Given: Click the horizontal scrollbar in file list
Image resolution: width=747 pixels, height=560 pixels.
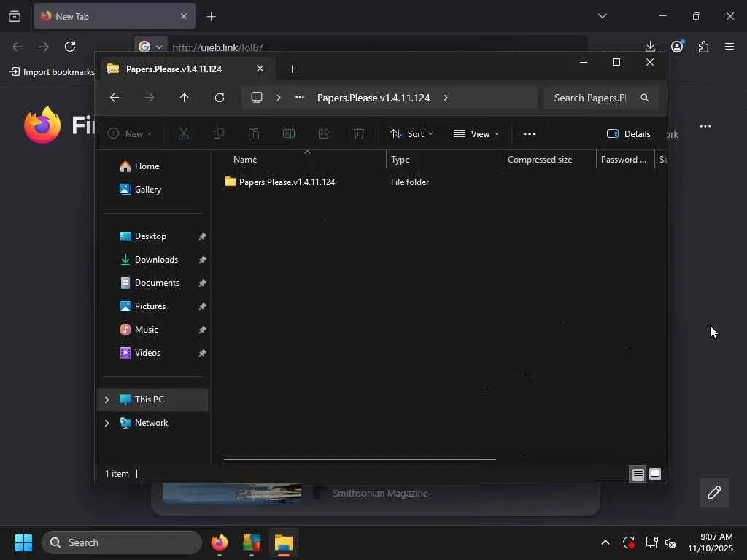Looking at the screenshot, I should 360,459.
